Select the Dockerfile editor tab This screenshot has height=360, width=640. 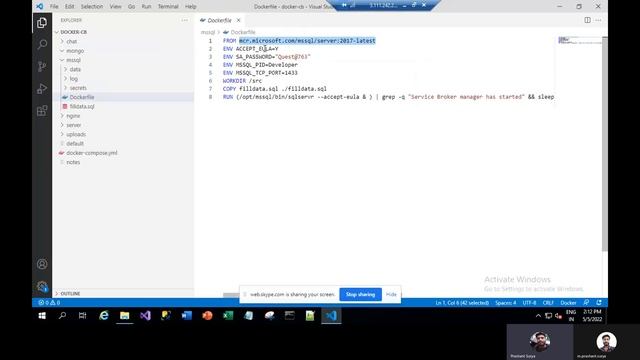[x=220, y=20]
